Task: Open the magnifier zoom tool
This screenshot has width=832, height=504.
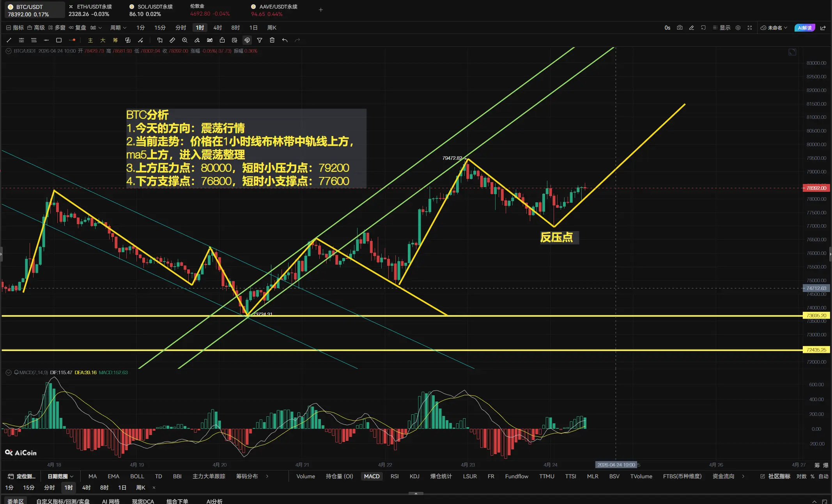Action: click(x=185, y=40)
